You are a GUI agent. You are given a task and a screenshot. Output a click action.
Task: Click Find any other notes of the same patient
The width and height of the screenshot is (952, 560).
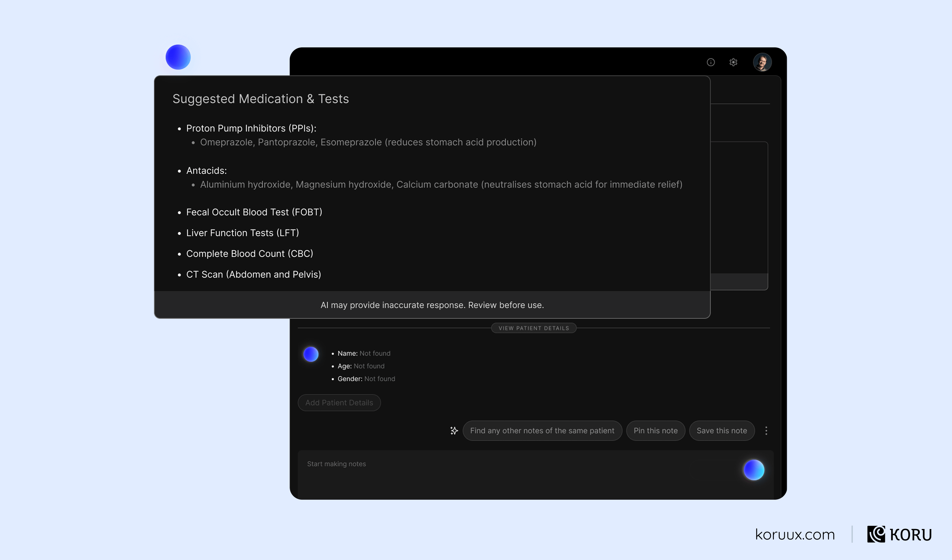pyautogui.click(x=542, y=431)
